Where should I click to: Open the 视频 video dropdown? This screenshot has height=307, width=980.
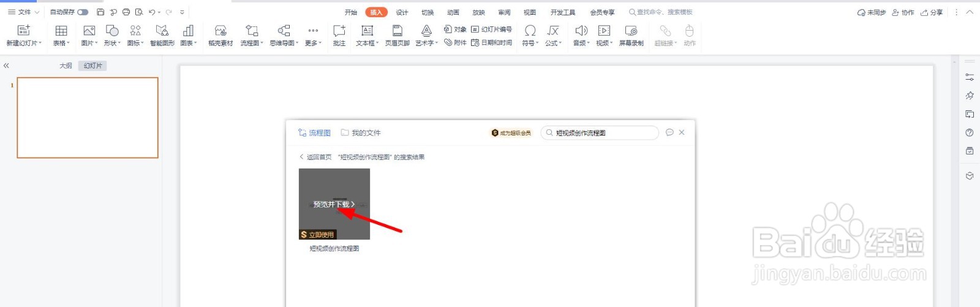pyautogui.click(x=605, y=36)
